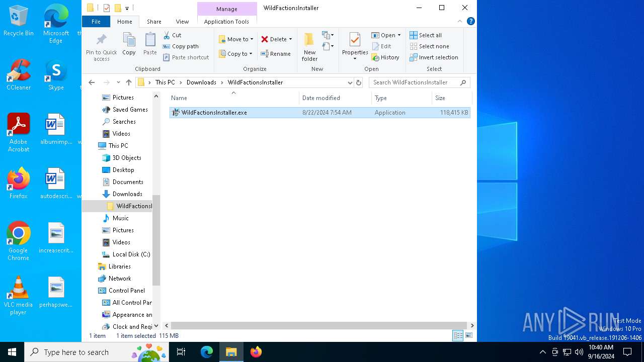This screenshot has width=644, height=362.
Task: Open the File menu tab
Action: 96,22
